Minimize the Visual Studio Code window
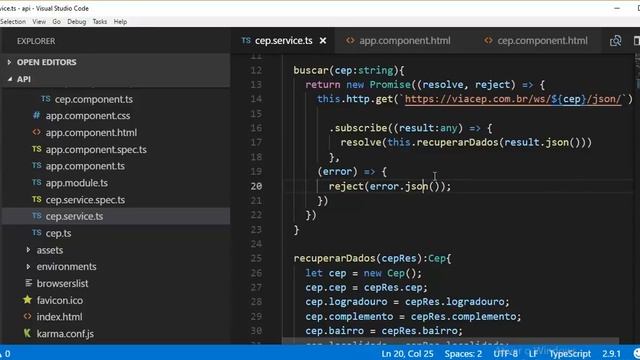Screen dimensions: 640x360 617,8
